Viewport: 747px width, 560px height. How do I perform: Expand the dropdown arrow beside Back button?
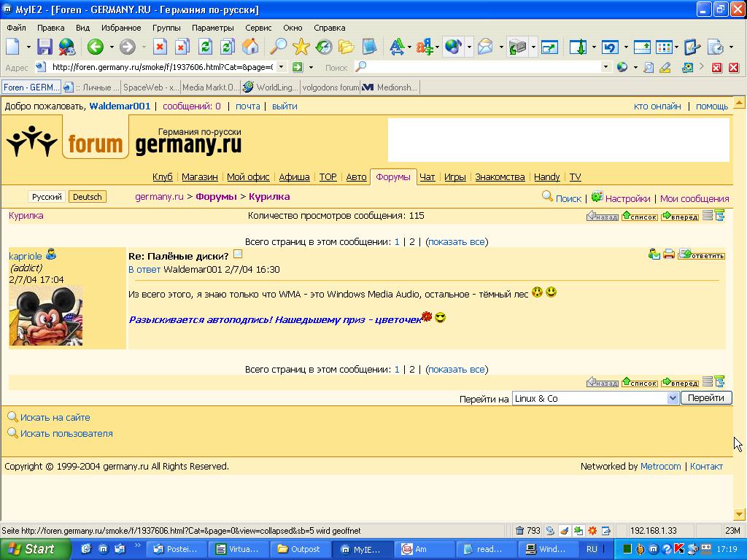point(112,47)
